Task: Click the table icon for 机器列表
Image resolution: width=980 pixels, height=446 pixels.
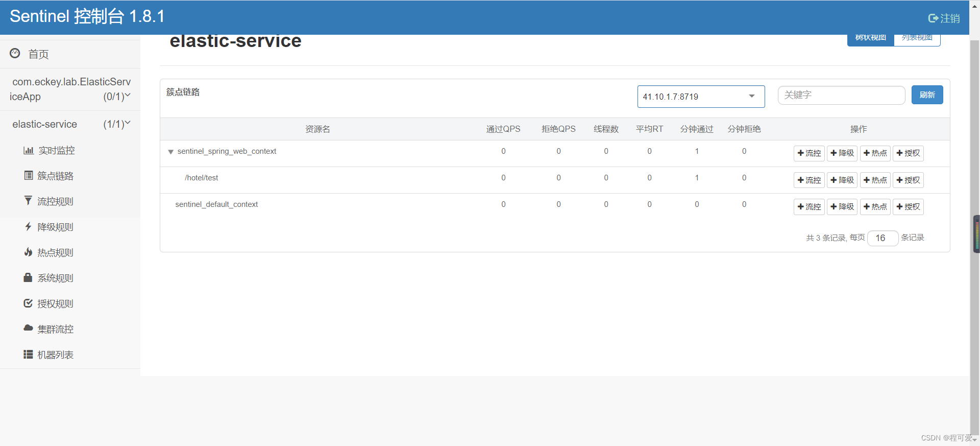Action: 28,354
